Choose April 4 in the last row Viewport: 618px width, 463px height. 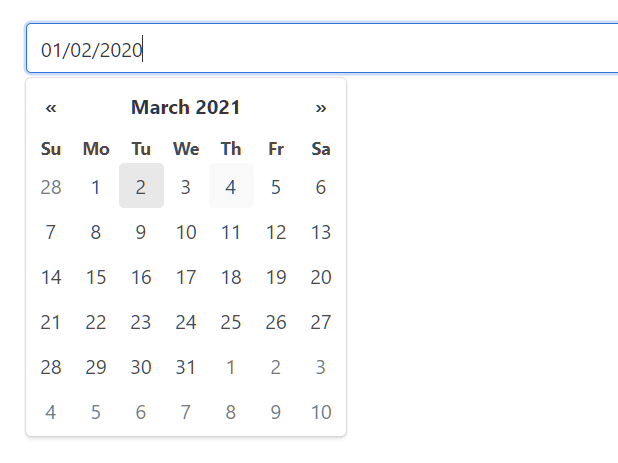(x=51, y=412)
